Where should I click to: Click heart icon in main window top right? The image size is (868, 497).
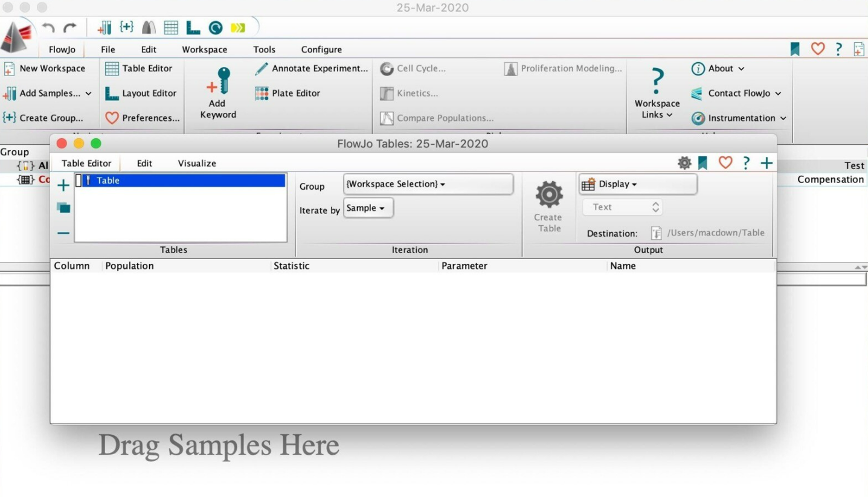818,49
